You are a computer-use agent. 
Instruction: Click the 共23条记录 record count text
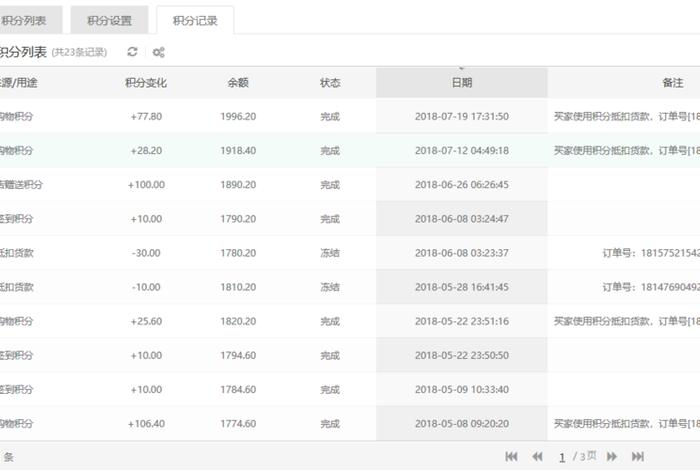(79, 52)
